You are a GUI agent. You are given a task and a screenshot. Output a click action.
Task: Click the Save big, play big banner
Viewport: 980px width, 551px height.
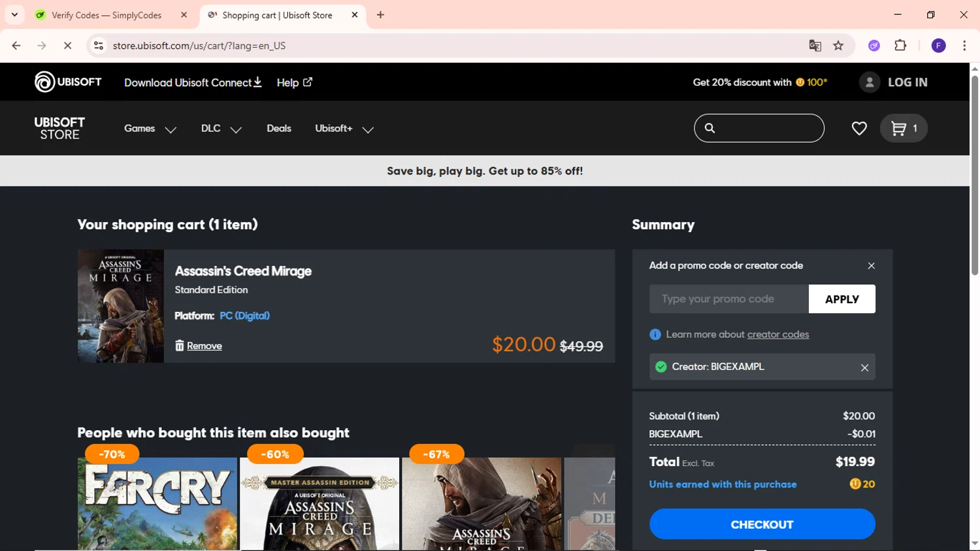485,171
